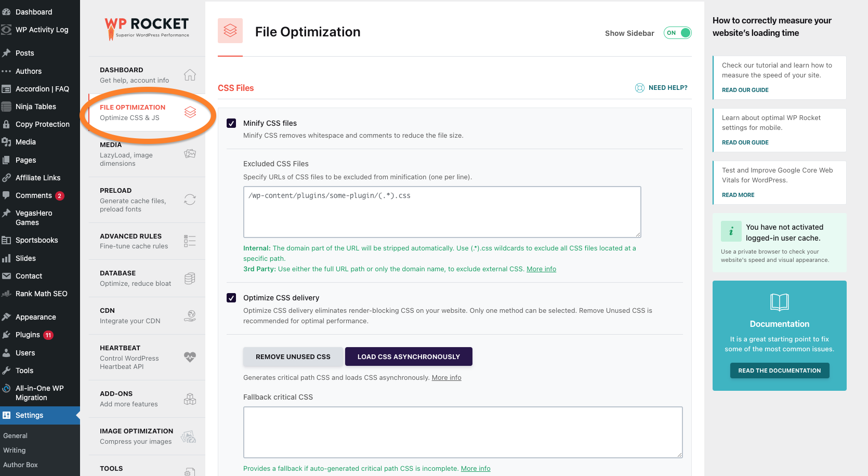Open the Advanced Rules tab
Viewport: 868px width, 476px height.
(x=147, y=241)
